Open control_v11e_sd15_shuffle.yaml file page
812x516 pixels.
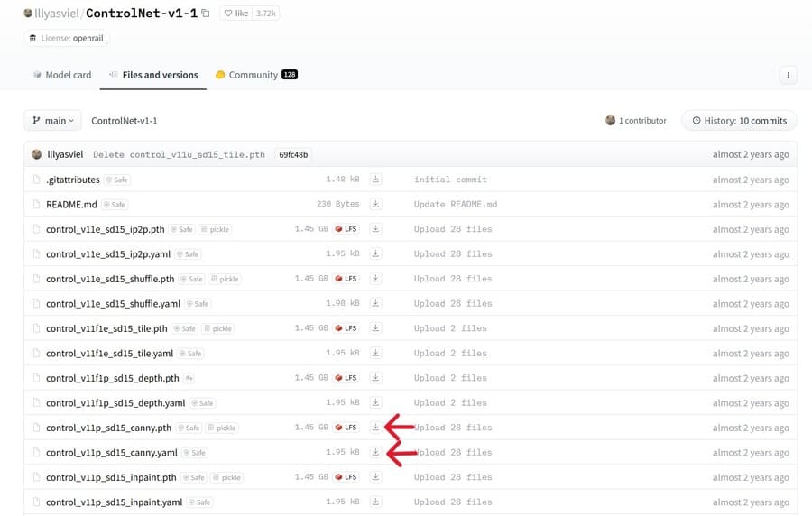[x=113, y=304]
